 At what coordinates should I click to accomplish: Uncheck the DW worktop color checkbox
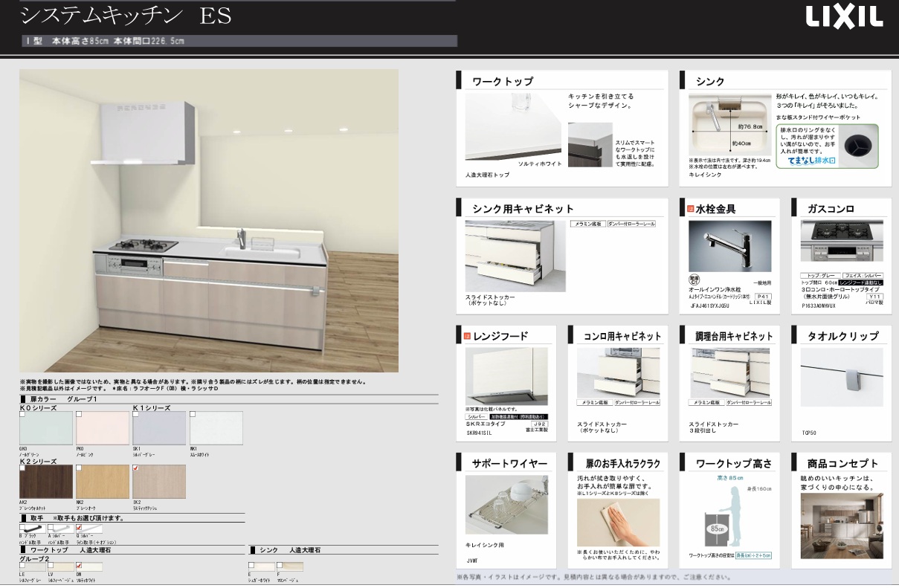click(x=80, y=565)
